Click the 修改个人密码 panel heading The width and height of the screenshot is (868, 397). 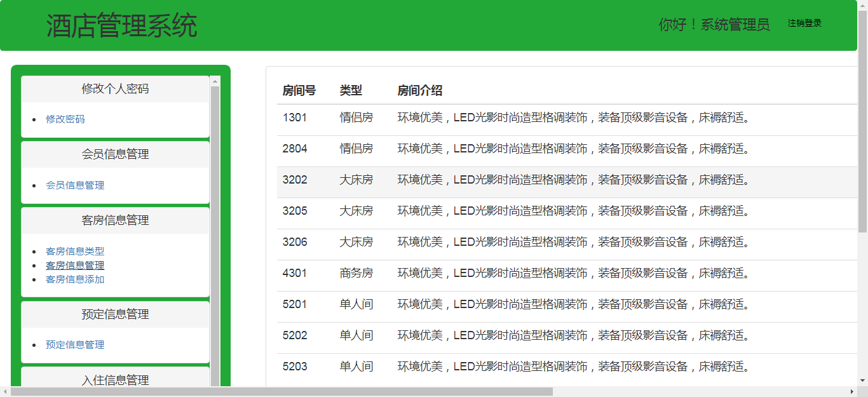point(115,89)
